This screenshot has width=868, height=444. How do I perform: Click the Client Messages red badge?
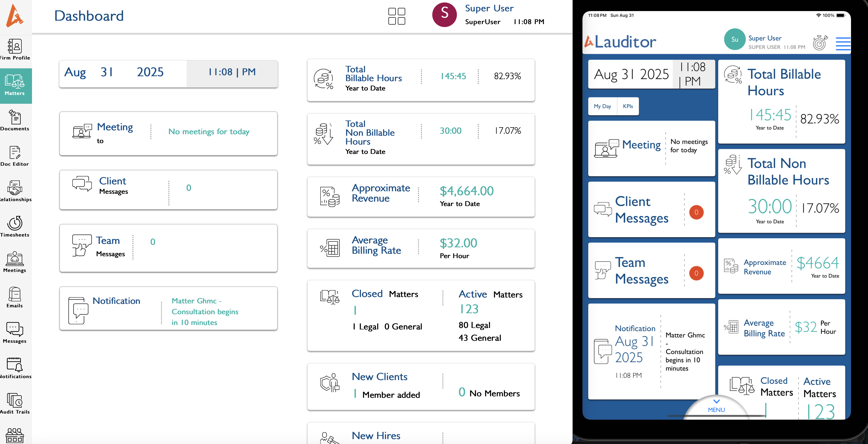click(x=696, y=212)
